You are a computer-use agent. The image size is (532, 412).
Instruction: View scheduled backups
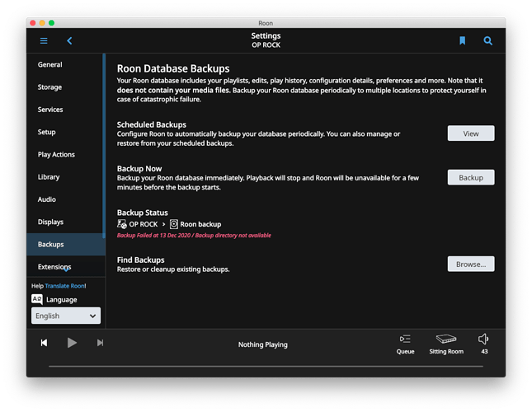471,133
